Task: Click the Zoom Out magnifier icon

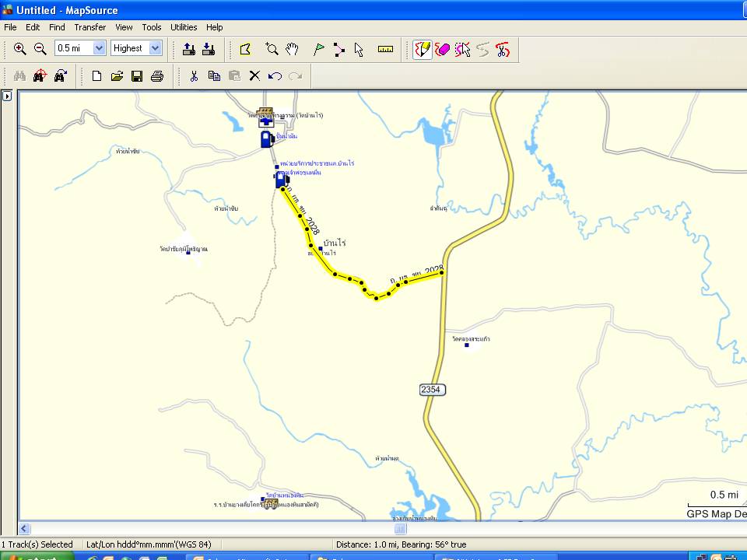Action: click(x=40, y=49)
